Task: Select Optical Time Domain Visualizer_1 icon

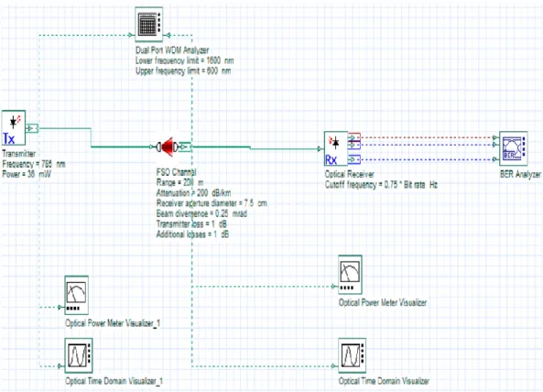Action: [x=79, y=355]
